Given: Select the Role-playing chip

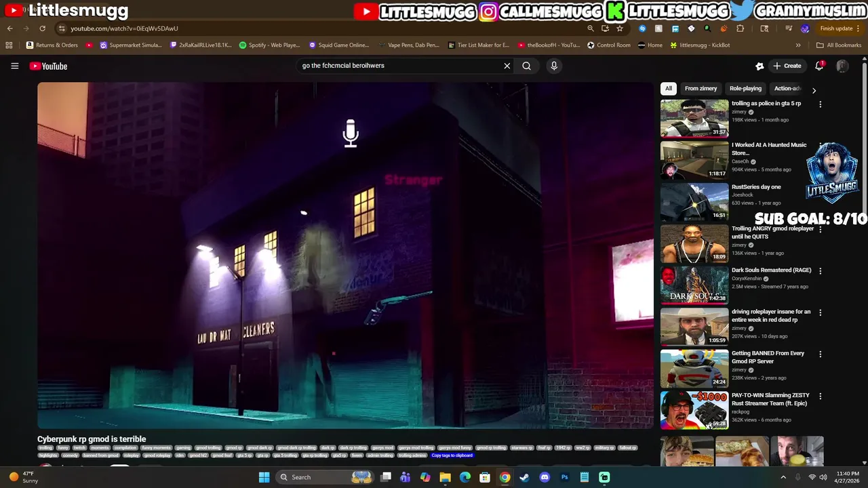Looking at the screenshot, I should click(745, 88).
